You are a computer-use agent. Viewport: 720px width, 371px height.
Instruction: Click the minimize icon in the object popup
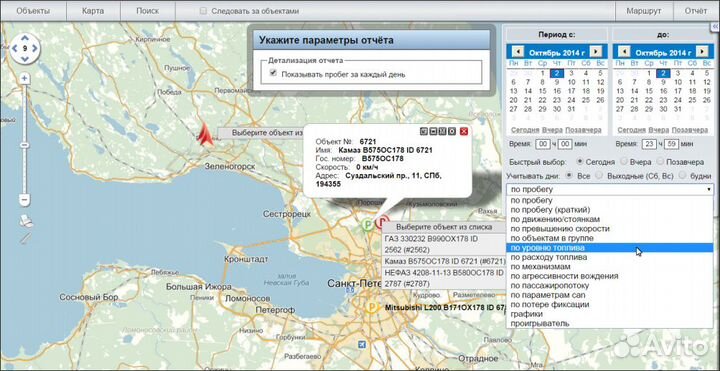[433, 132]
